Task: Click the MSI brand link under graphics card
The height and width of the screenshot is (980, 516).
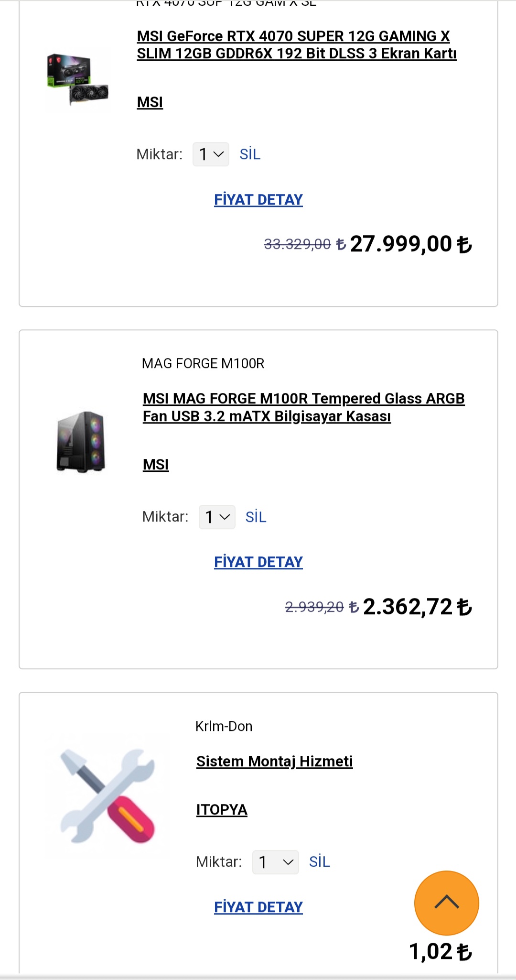Action: [x=150, y=102]
